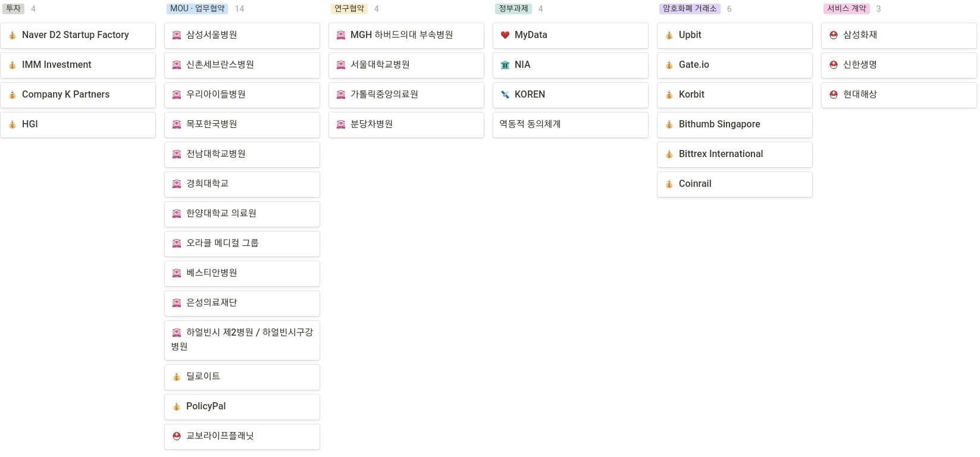Click the money bag icon beside Bithumb Singapore
The height and width of the screenshot is (457, 980).
pos(669,124)
